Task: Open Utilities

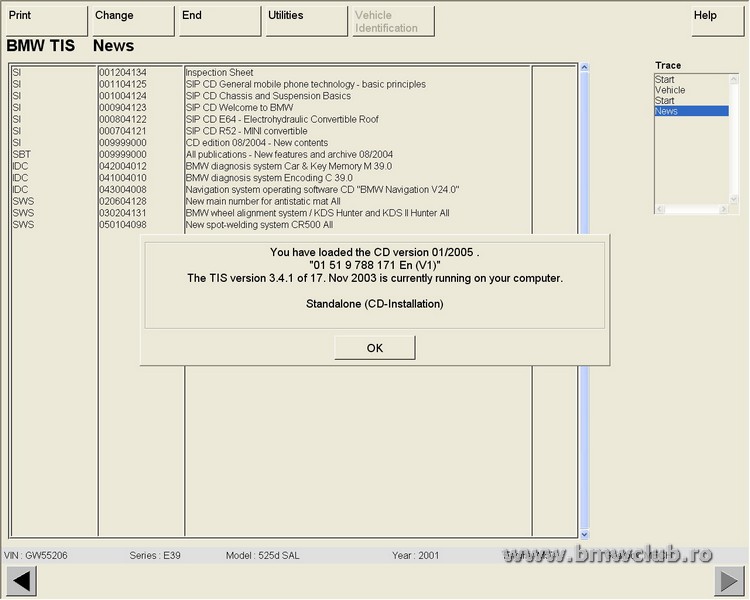Action: [x=307, y=21]
